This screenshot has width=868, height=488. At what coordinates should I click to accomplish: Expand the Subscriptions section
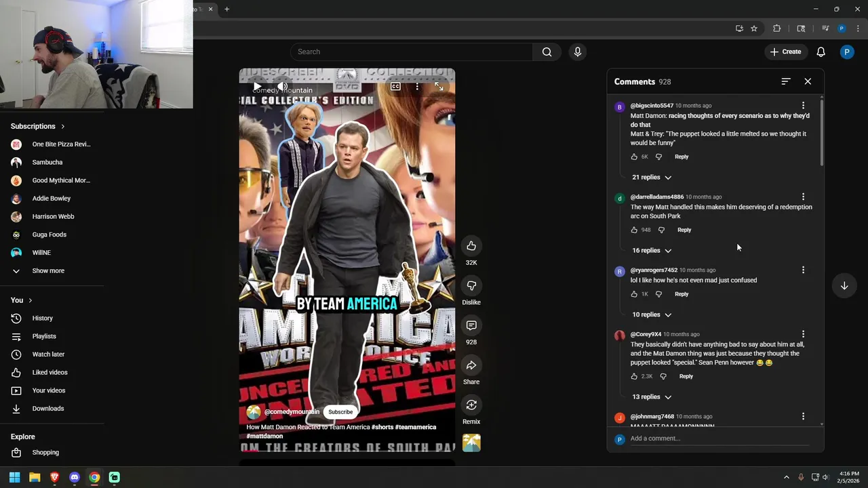click(x=38, y=126)
